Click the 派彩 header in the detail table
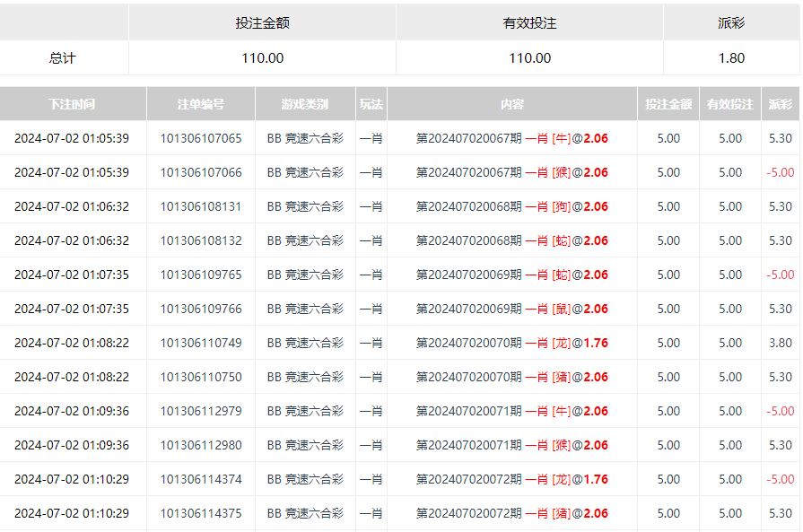 (x=780, y=104)
